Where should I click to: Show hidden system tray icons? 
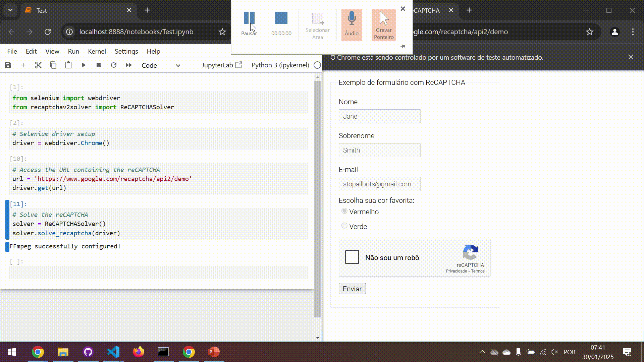(482, 352)
